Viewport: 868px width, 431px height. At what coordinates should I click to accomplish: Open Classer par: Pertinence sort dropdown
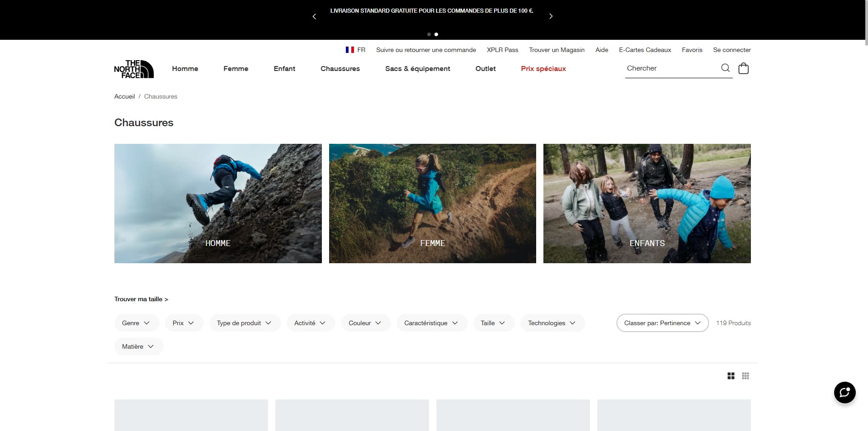pos(662,323)
